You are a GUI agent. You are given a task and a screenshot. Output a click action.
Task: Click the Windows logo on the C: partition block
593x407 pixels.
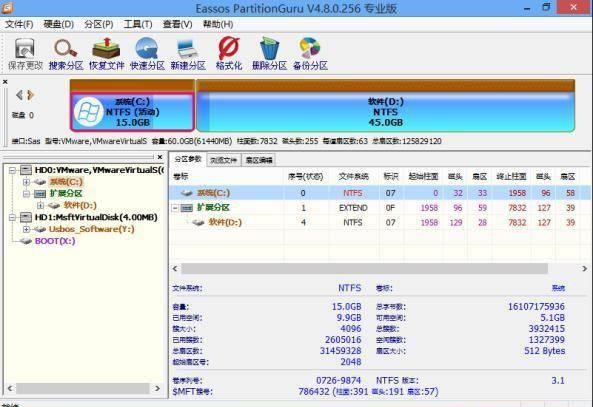(x=88, y=112)
